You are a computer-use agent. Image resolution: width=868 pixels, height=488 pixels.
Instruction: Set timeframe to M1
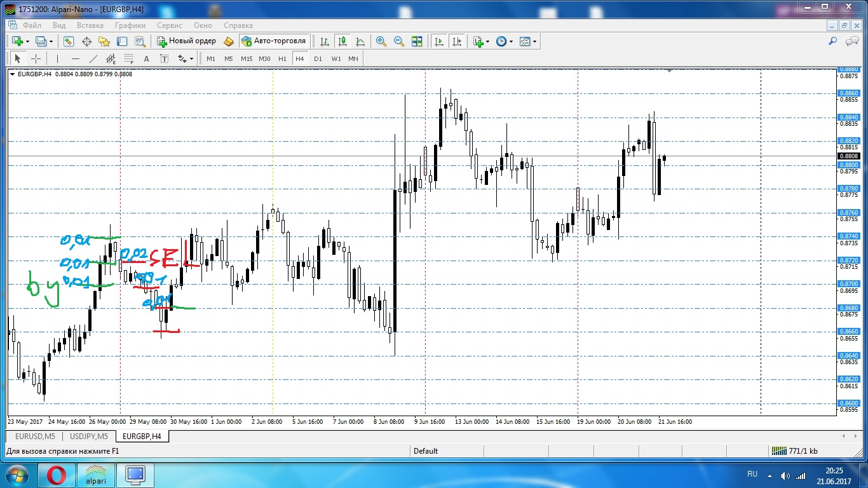point(211,58)
